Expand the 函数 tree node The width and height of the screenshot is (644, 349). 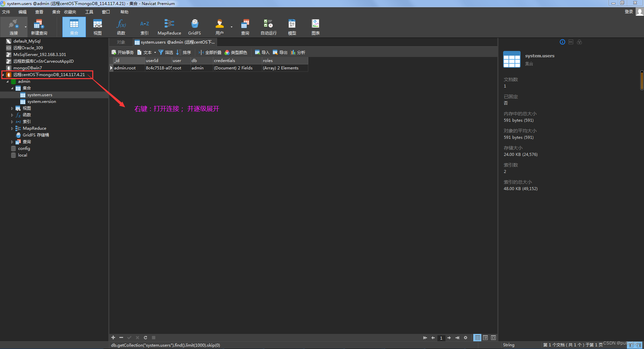pos(12,115)
